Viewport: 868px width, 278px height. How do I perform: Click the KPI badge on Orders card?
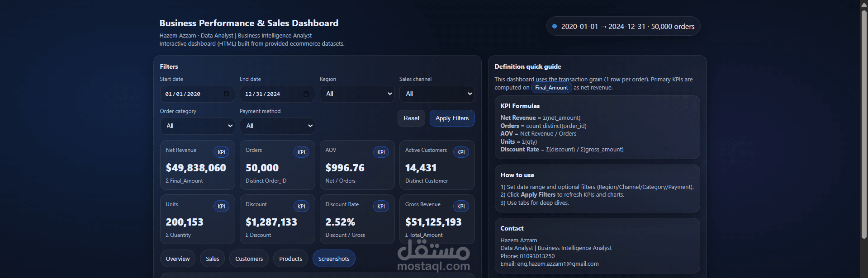(x=301, y=152)
